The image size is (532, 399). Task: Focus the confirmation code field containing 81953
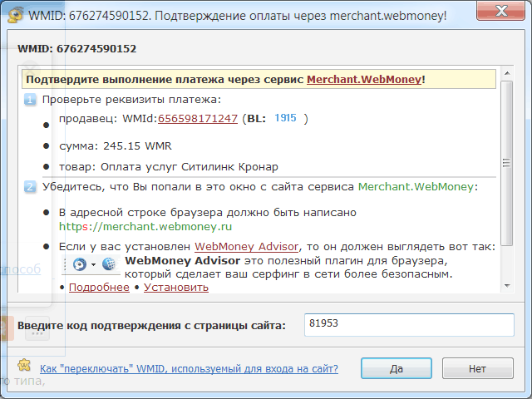coord(409,325)
